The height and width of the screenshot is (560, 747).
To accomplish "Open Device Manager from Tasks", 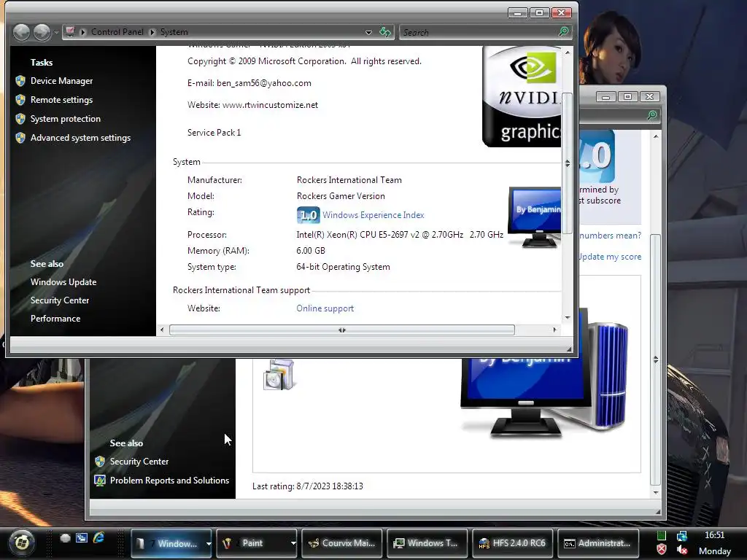I will [61, 81].
